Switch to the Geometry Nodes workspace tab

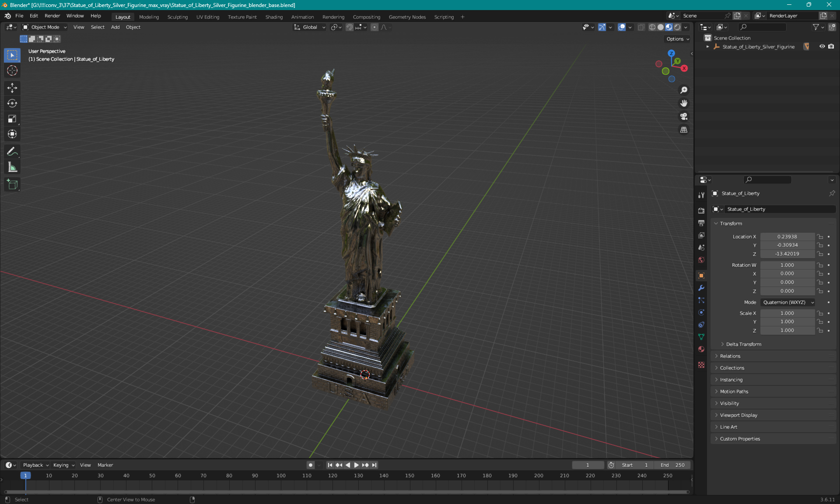click(407, 17)
